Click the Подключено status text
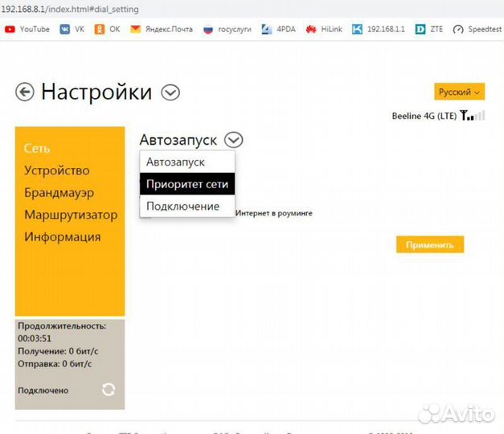 43,391
